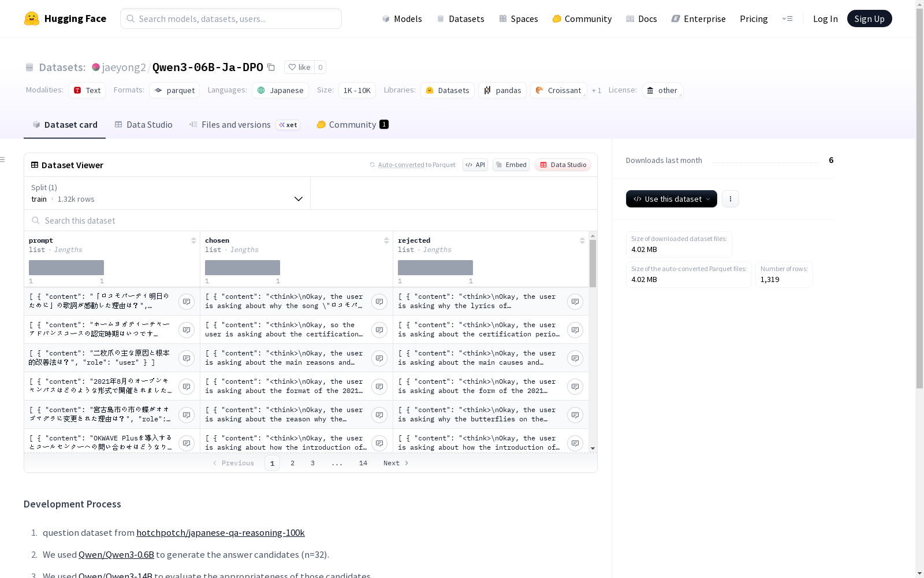This screenshot has height=578, width=924.
Task: Click jaeyong2 user avatar
Action: click(96, 67)
